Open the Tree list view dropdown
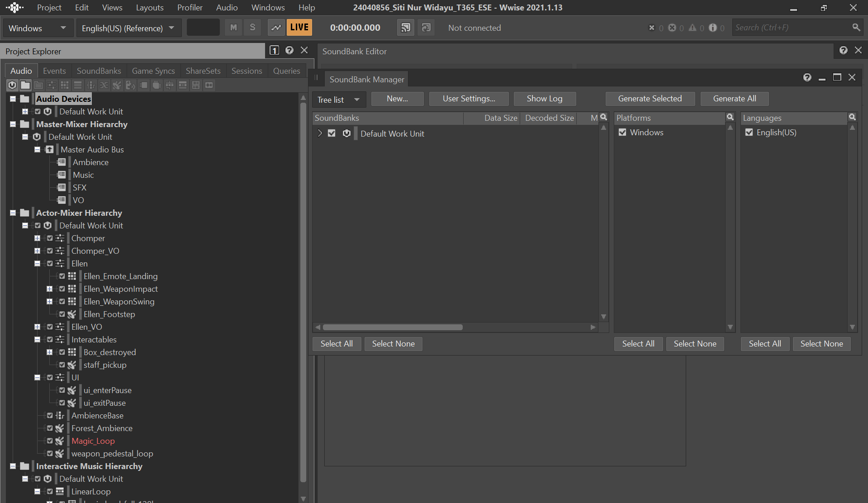Viewport: 868px width, 503px height. coord(338,100)
